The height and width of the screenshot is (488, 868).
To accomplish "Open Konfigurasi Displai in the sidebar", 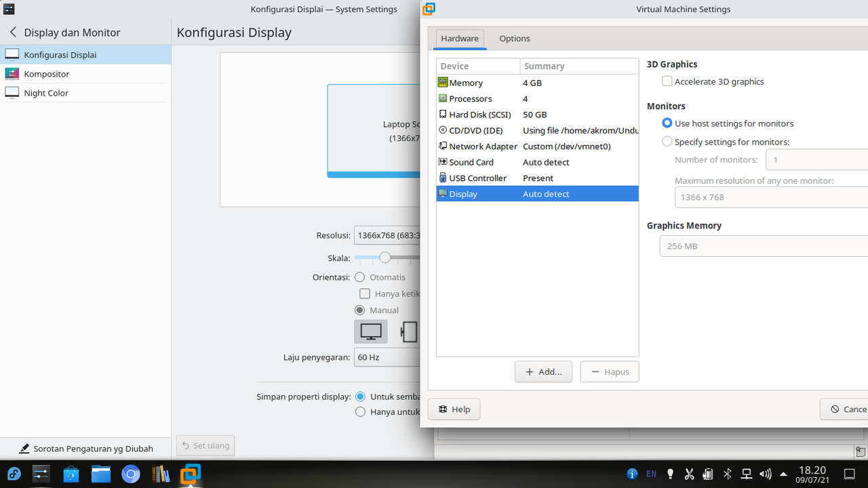I will coord(85,55).
